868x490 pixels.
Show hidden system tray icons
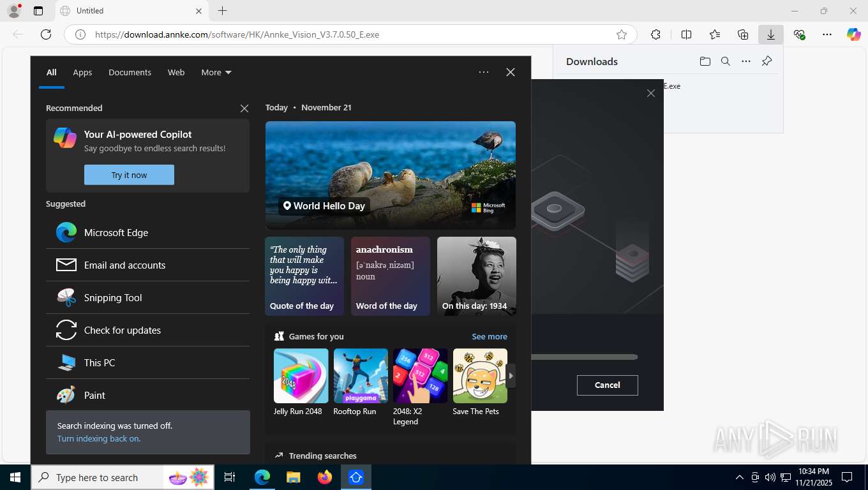[x=740, y=477]
